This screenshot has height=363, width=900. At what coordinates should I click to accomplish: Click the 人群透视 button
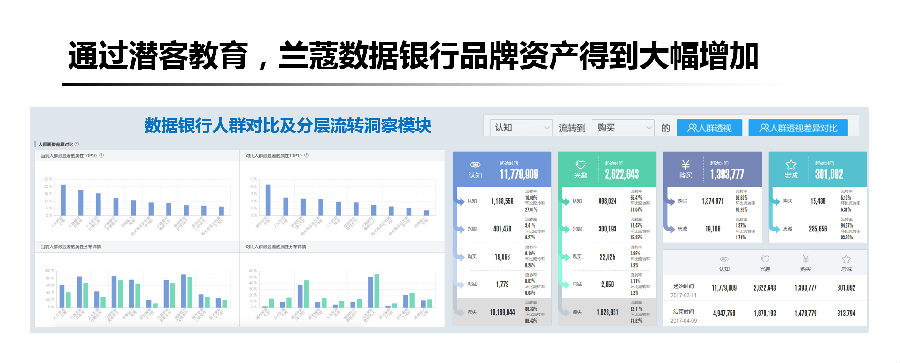tap(709, 128)
